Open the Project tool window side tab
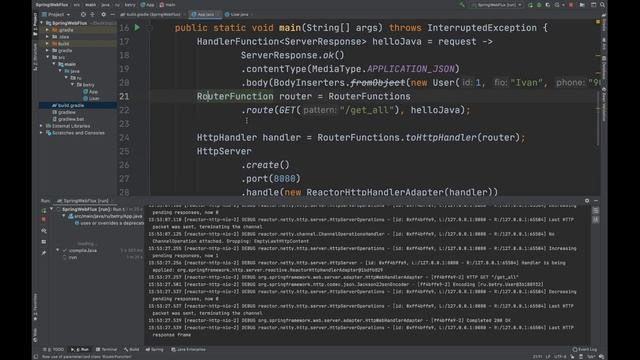640x360 pixels. click(x=35, y=25)
